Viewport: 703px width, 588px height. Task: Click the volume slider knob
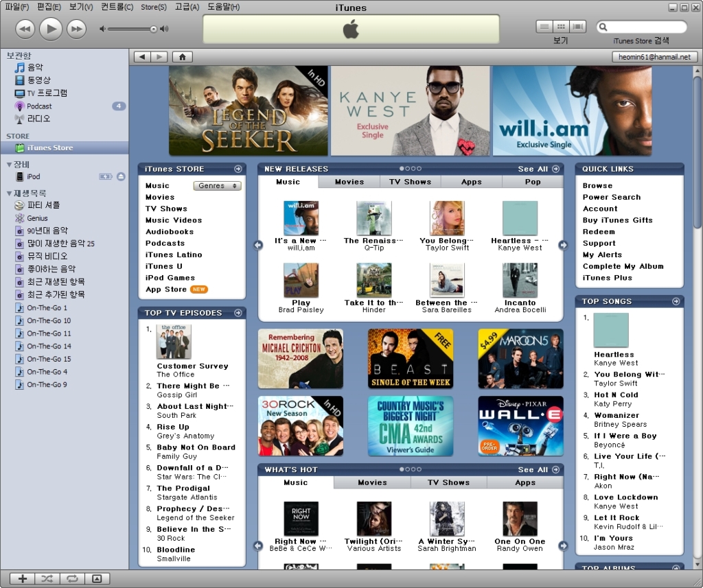click(153, 29)
